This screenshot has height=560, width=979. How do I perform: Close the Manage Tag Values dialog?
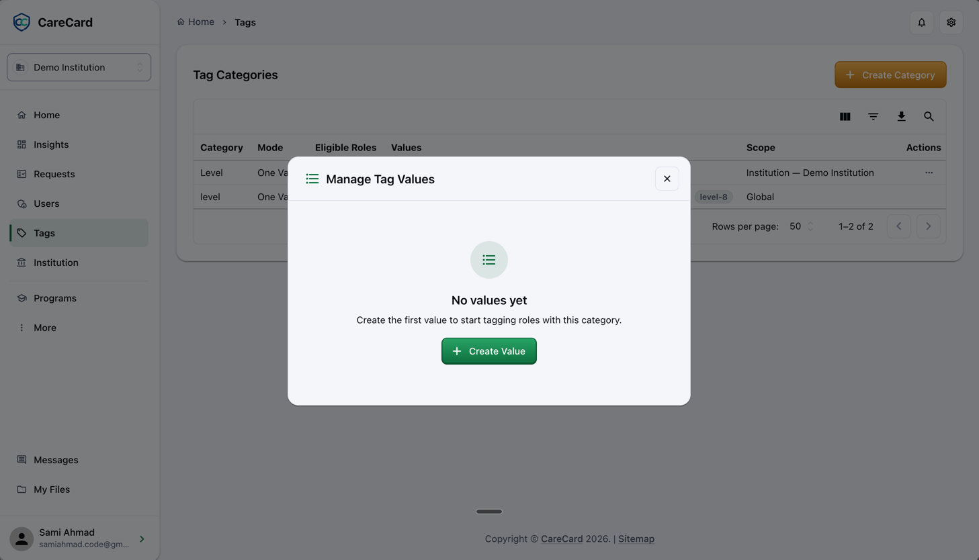(667, 179)
